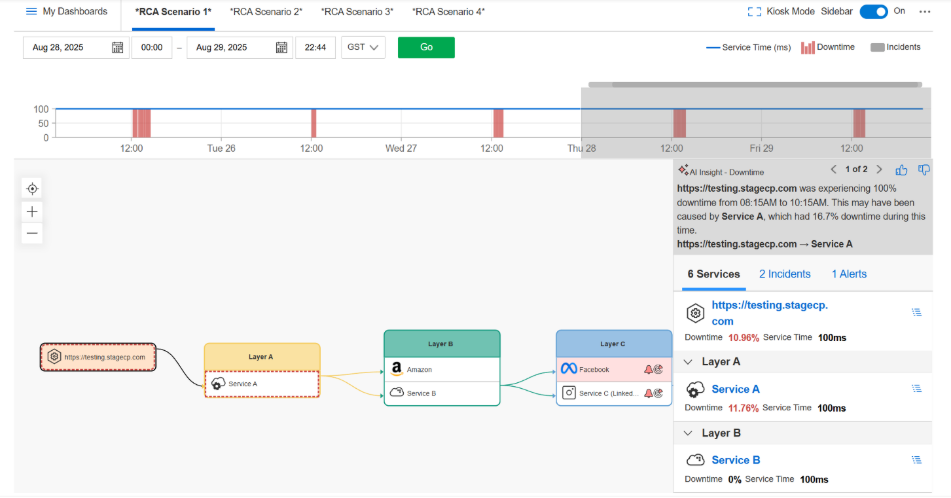Click the Layer B header in map

pos(442,344)
